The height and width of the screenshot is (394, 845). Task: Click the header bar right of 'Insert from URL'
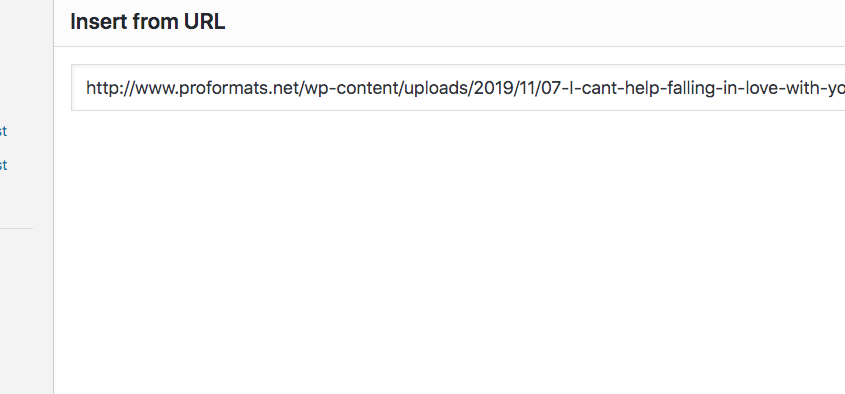534,23
